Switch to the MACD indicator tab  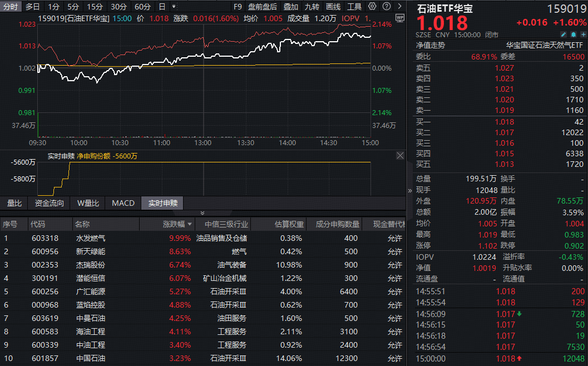point(123,203)
